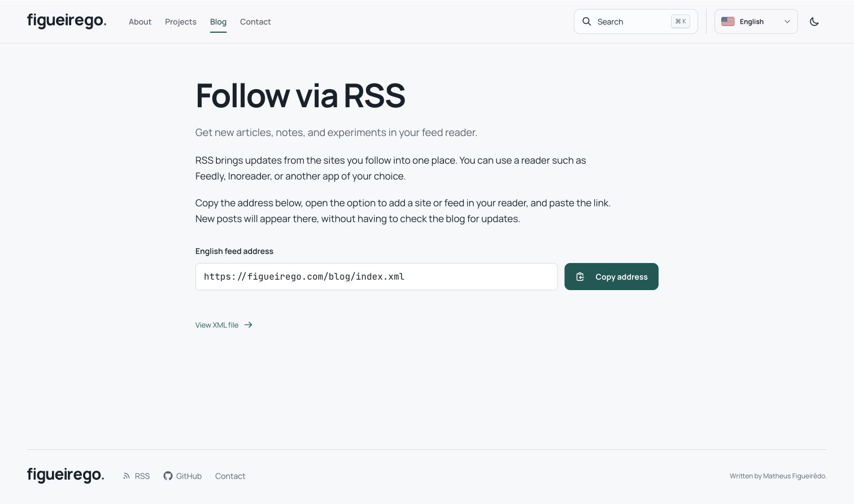854x504 pixels.
Task: Click the figueirego logo in header
Action: pyautogui.click(x=67, y=21)
